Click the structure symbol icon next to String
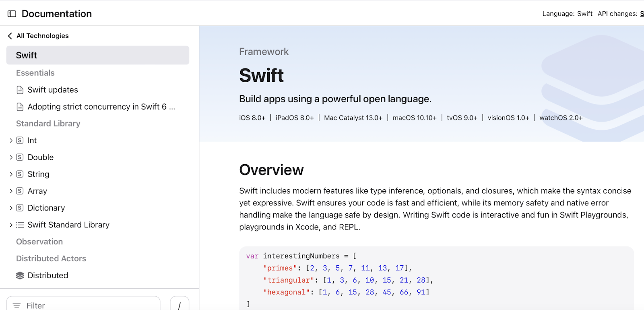This screenshot has width=644, height=310. [20, 174]
